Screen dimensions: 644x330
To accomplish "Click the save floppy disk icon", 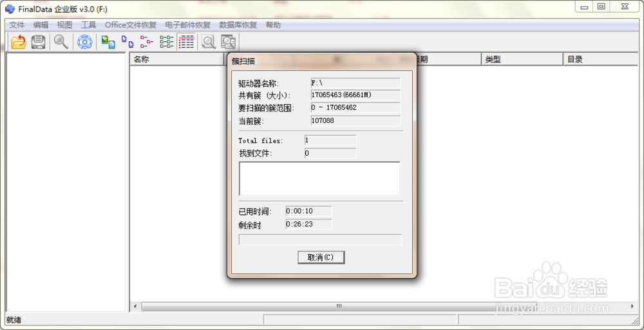I will click(39, 42).
